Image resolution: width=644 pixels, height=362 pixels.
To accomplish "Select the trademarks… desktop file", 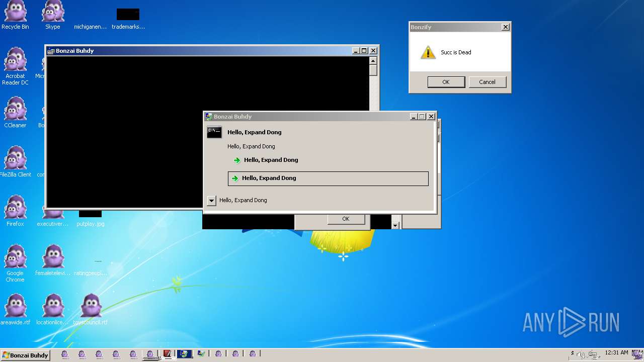I will point(128,18).
